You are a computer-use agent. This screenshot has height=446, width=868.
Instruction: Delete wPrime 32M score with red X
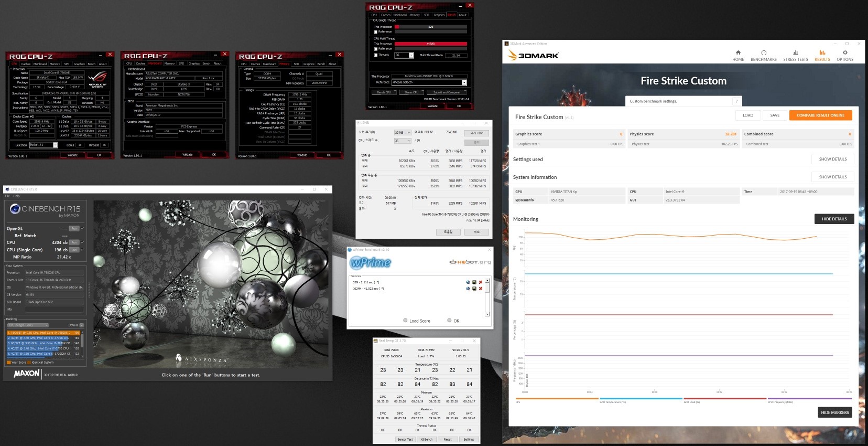point(481,282)
